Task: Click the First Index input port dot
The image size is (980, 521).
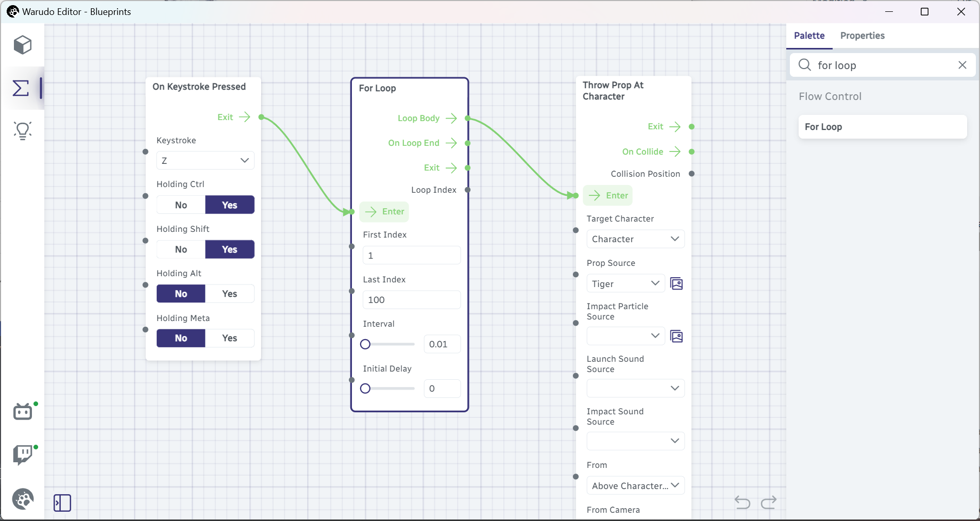Action: pos(352,246)
